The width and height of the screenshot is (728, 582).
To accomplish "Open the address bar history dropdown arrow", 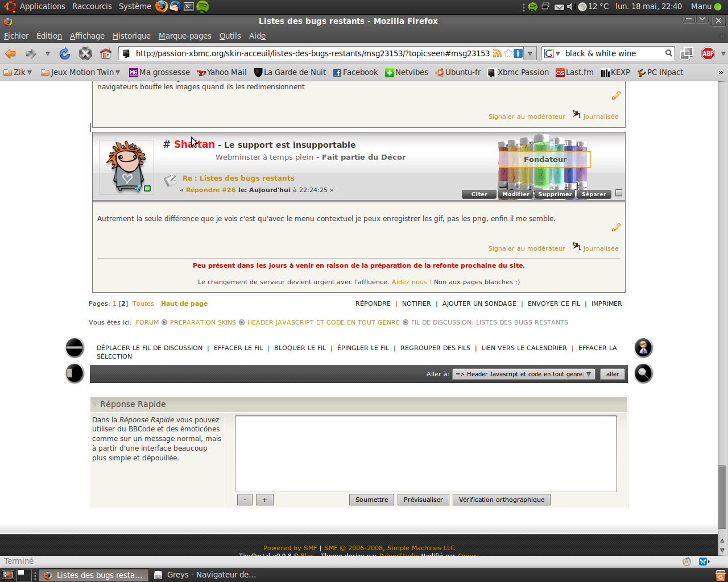I will (x=530, y=53).
